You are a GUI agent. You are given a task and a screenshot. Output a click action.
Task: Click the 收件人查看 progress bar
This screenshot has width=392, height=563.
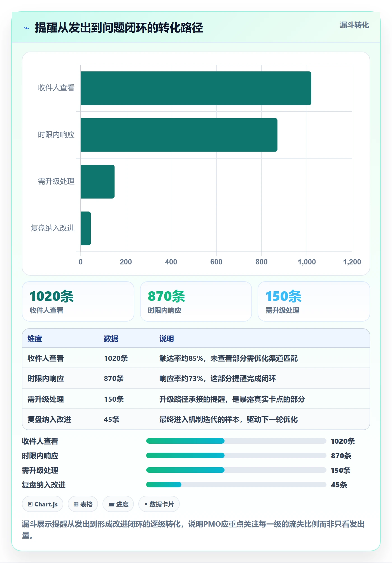pos(236,441)
